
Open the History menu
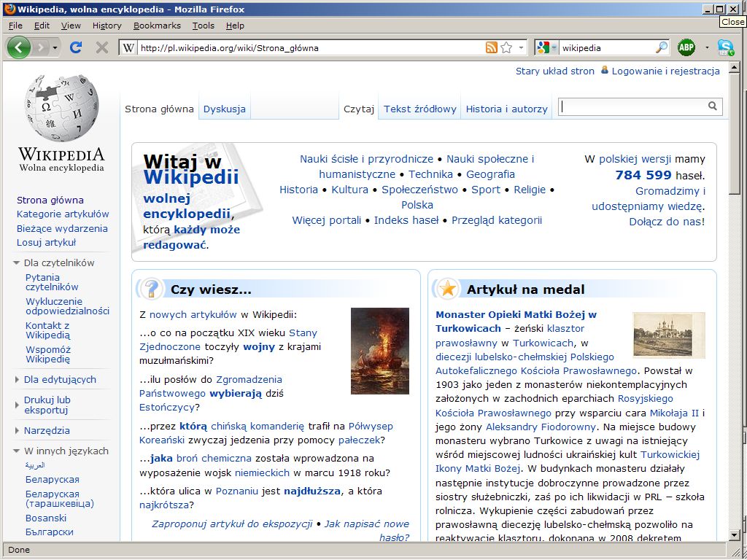coord(107,26)
